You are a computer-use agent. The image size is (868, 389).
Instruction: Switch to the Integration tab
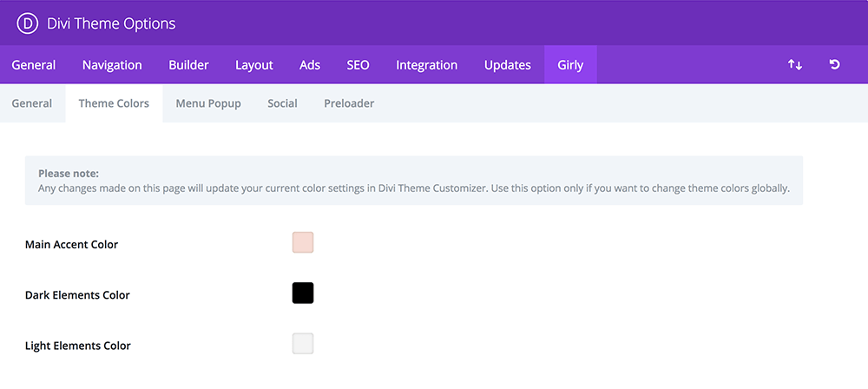tap(427, 65)
